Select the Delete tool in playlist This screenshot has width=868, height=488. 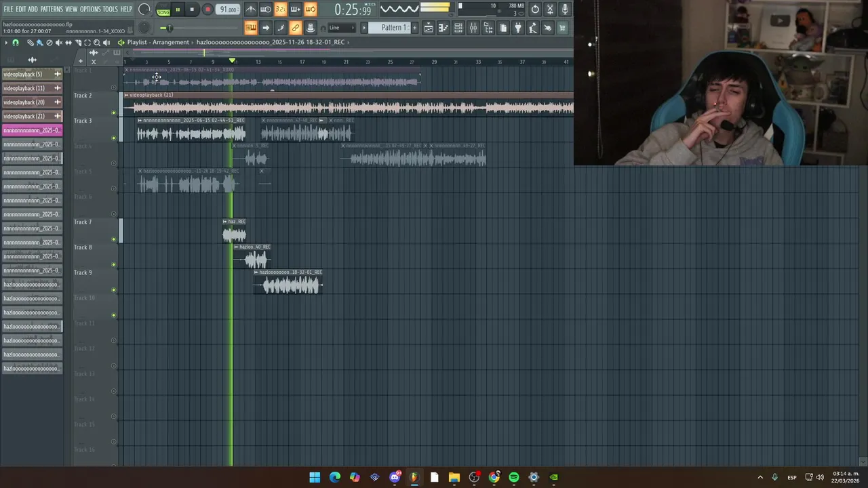tap(49, 43)
